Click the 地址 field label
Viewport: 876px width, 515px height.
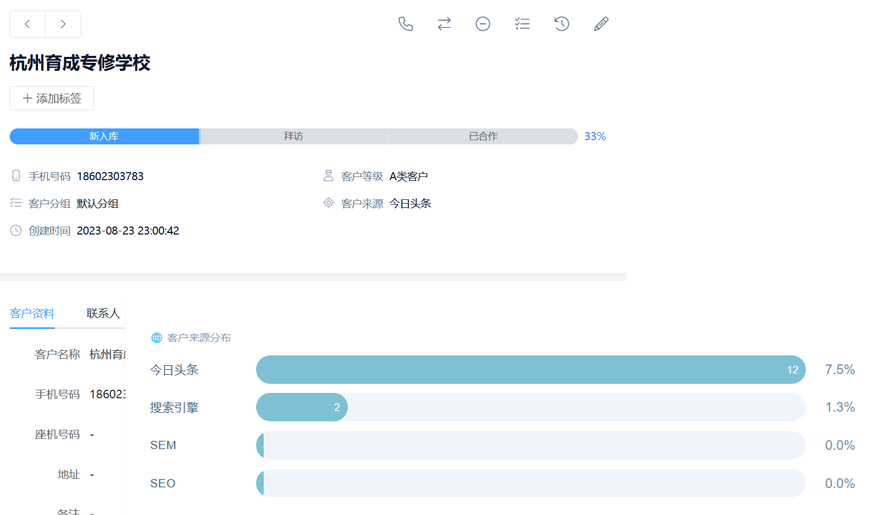pos(69,475)
